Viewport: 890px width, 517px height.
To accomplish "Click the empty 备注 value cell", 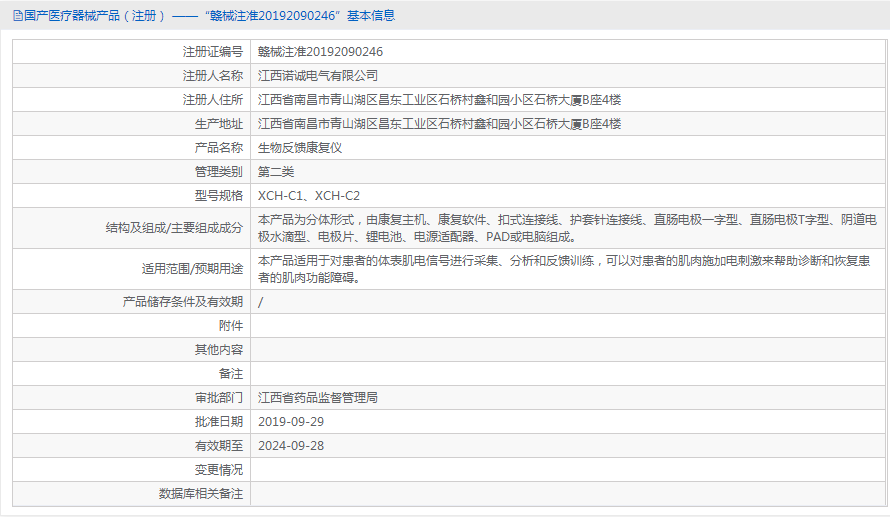I will (x=567, y=373).
